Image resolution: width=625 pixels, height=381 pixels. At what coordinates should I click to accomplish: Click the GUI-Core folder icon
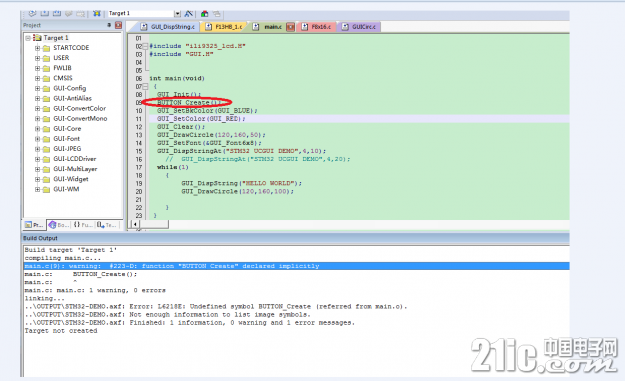pos(46,129)
